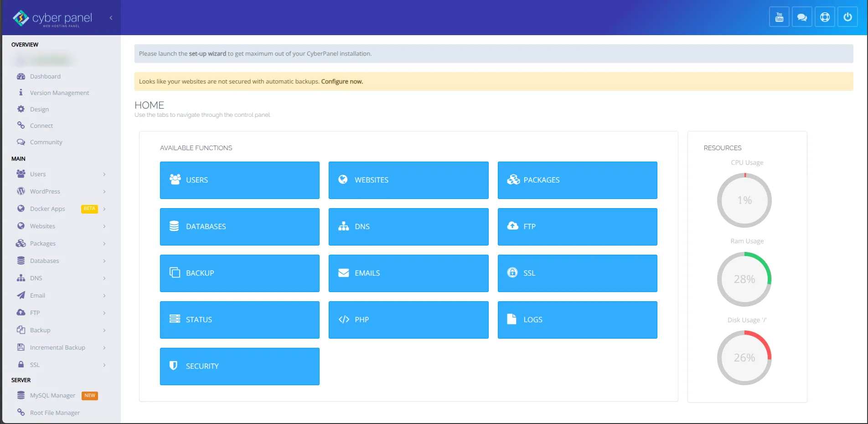The height and width of the screenshot is (424, 868).
Task: Open the SSL function tile
Action: coord(578,273)
